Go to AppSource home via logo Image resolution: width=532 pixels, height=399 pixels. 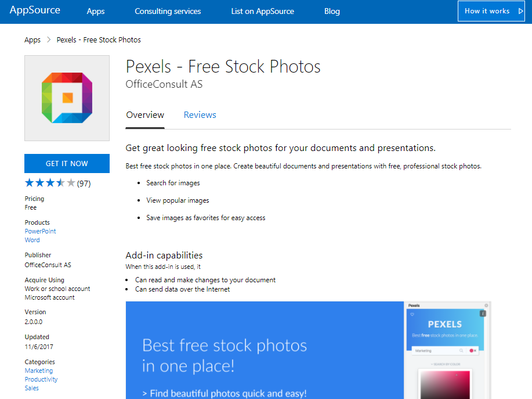click(35, 11)
